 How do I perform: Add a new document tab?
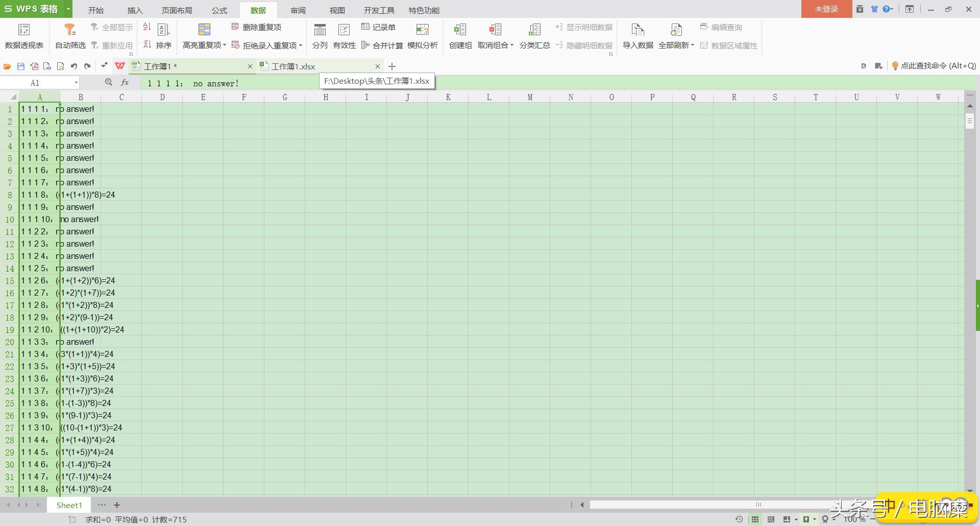(392, 66)
